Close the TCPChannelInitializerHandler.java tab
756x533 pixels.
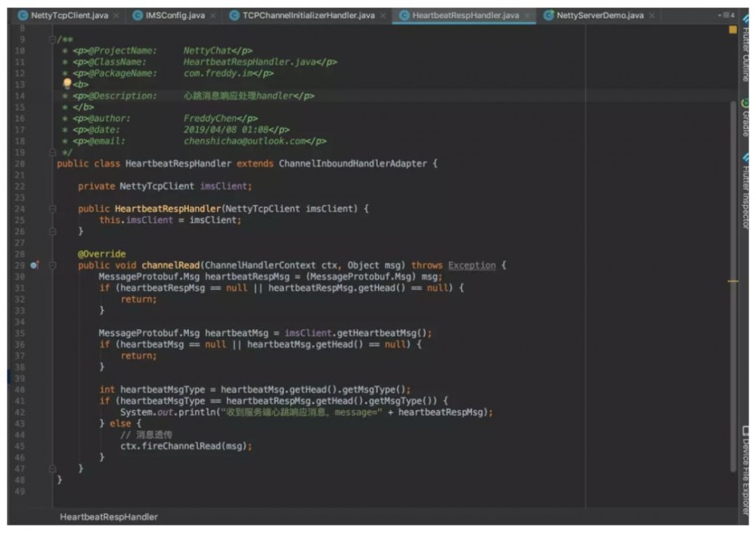pyautogui.click(x=383, y=15)
